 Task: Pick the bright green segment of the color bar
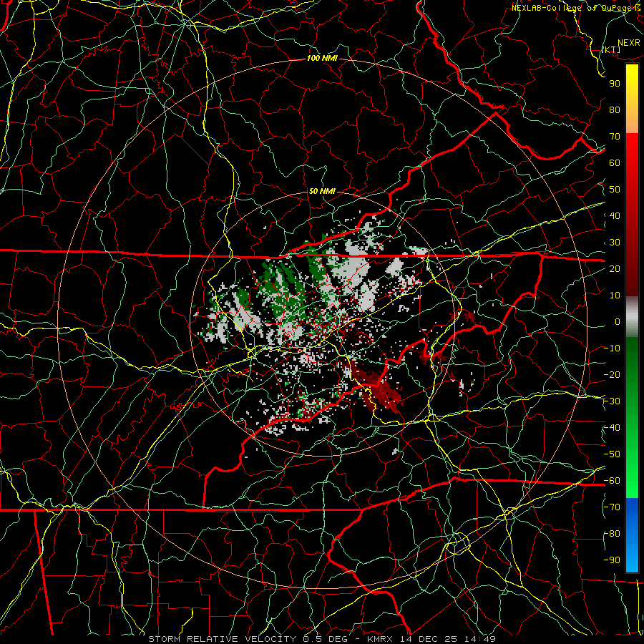632,472
